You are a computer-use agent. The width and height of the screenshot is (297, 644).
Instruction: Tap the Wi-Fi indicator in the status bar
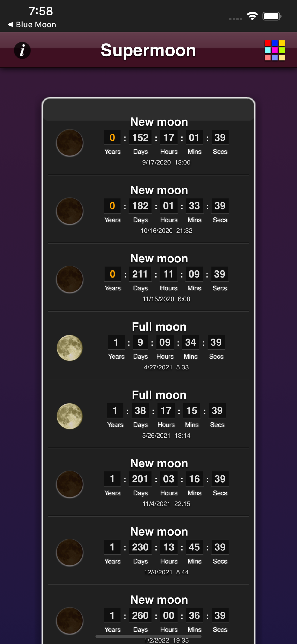pos(252,15)
